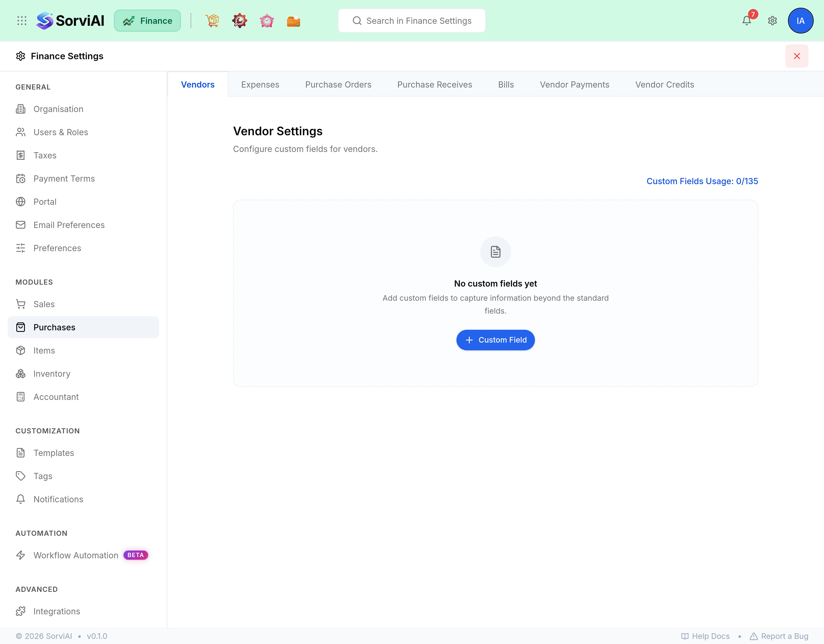This screenshot has height=644, width=824.
Task: Open Sales module settings
Action: [x=83, y=304]
